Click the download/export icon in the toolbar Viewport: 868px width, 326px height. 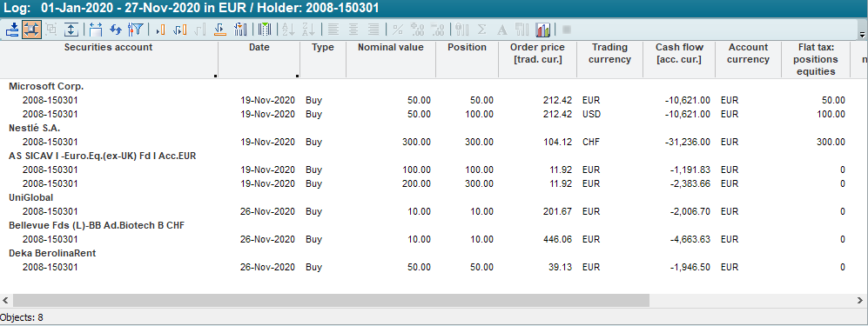pyautogui.click(x=11, y=30)
